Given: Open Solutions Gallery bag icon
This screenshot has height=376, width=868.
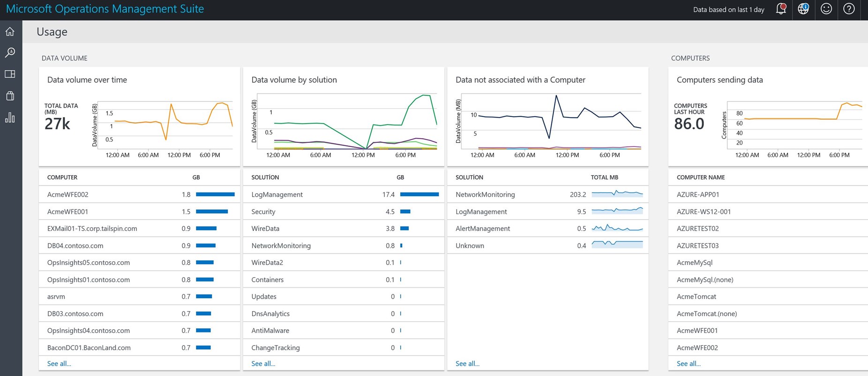Looking at the screenshot, I should click(x=10, y=96).
